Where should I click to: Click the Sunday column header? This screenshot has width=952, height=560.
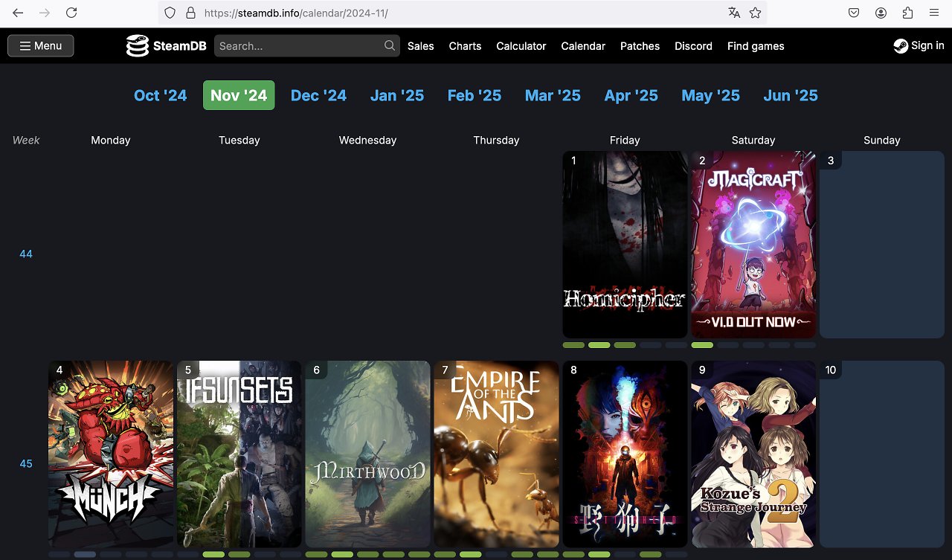click(x=882, y=140)
